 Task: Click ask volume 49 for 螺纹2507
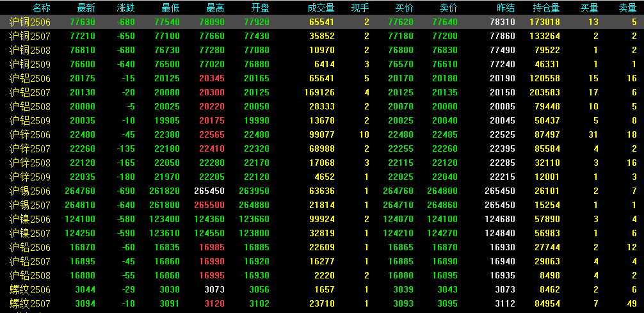tap(632, 303)
